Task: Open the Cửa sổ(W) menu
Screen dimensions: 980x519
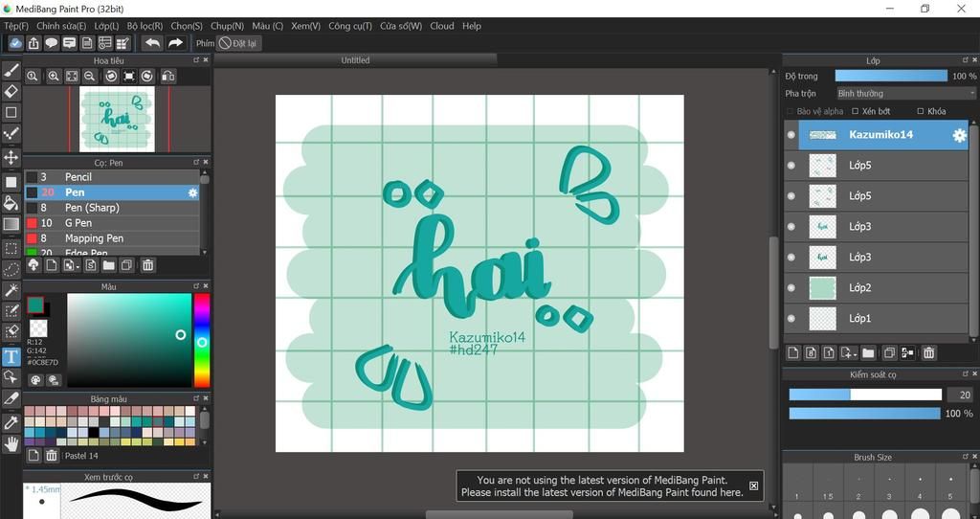Action: pos(401,26)
